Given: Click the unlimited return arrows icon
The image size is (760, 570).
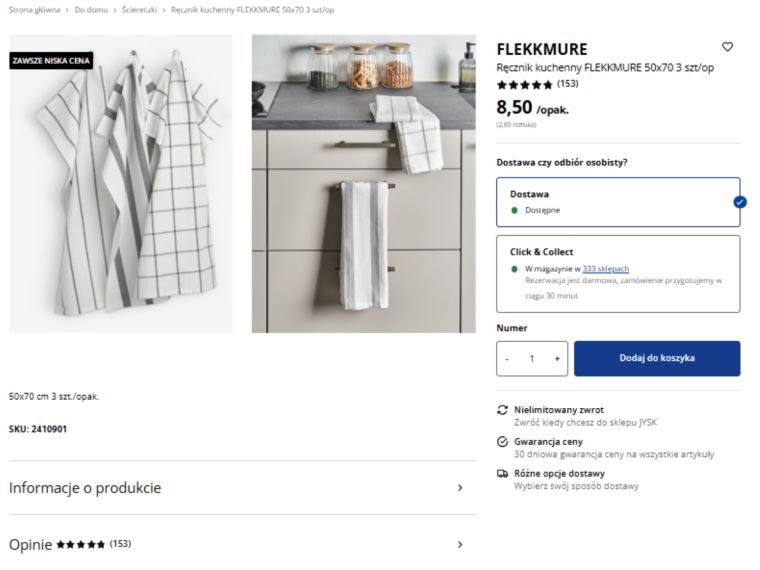Looking at the screenshot, I should [502, 410].
